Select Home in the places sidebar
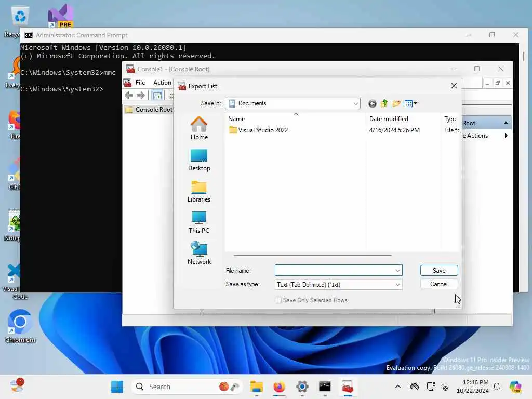 199,128
